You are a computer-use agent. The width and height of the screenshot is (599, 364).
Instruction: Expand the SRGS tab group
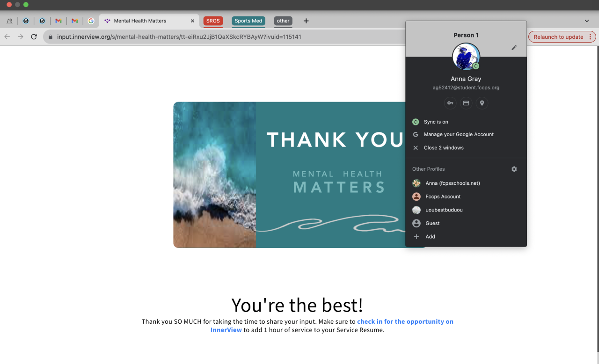(x=213, y=21)
